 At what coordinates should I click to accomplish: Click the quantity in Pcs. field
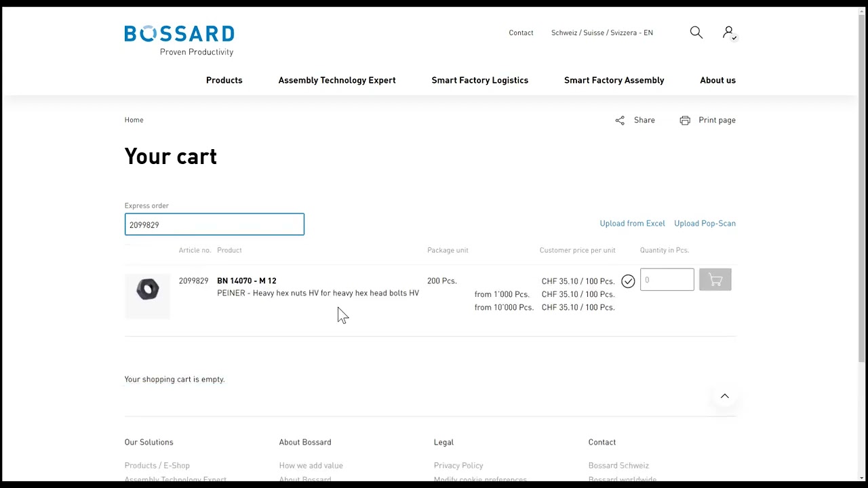[x=667, y=280]
